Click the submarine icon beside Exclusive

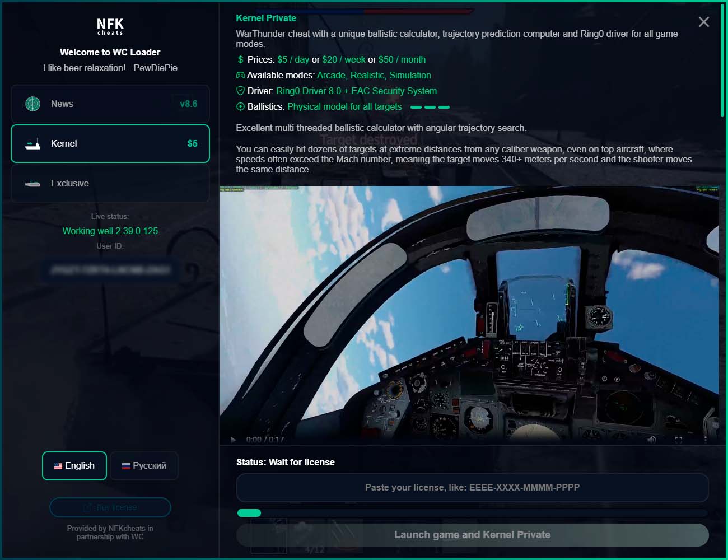click(x=33, y=184)
